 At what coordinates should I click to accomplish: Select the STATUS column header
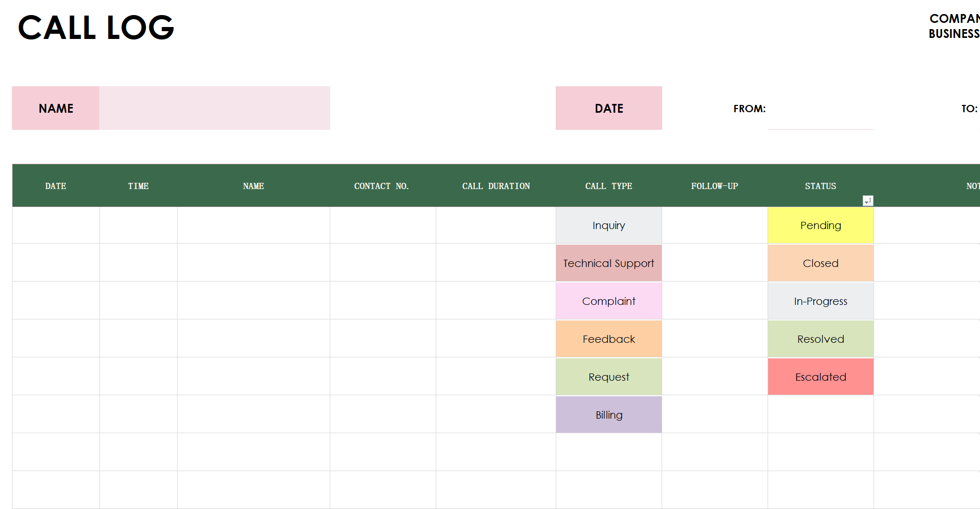point(821,186)
